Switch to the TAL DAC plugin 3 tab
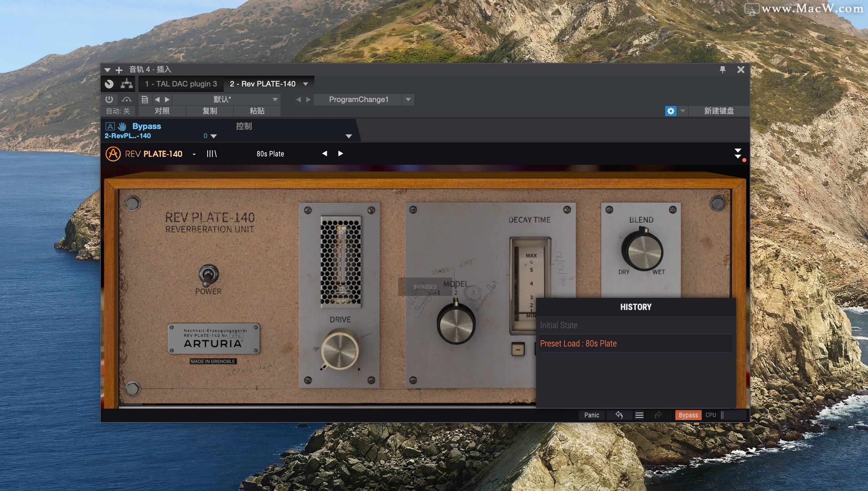 pyautogui.click(x=181, y=84)
